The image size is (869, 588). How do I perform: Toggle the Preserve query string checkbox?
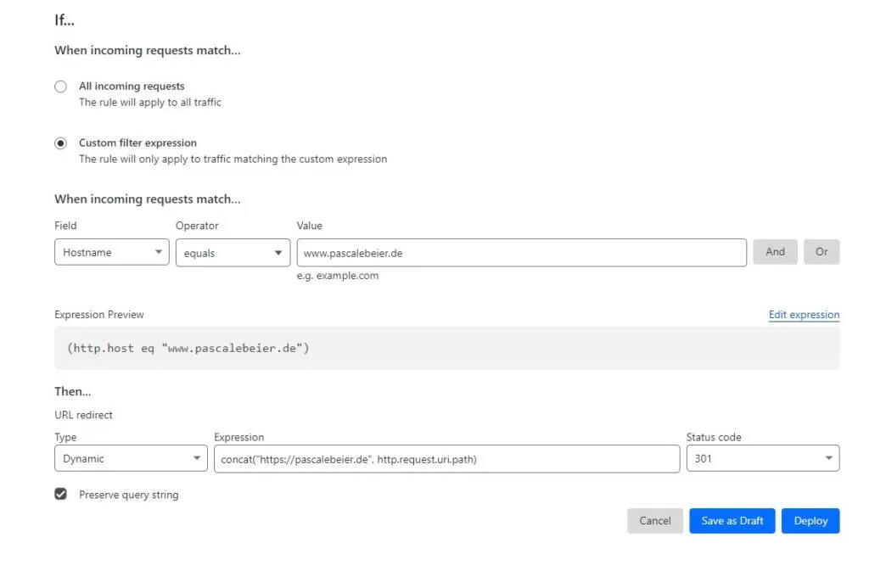tap(60, 494)
